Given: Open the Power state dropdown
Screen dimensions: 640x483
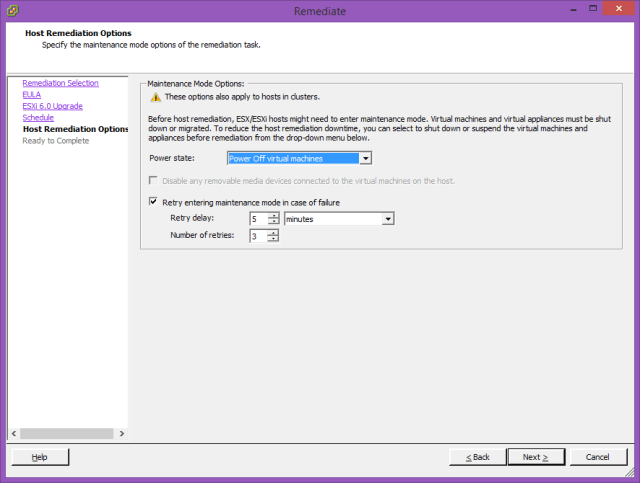Looking at the screenshot, I should [x=366, y=158].
